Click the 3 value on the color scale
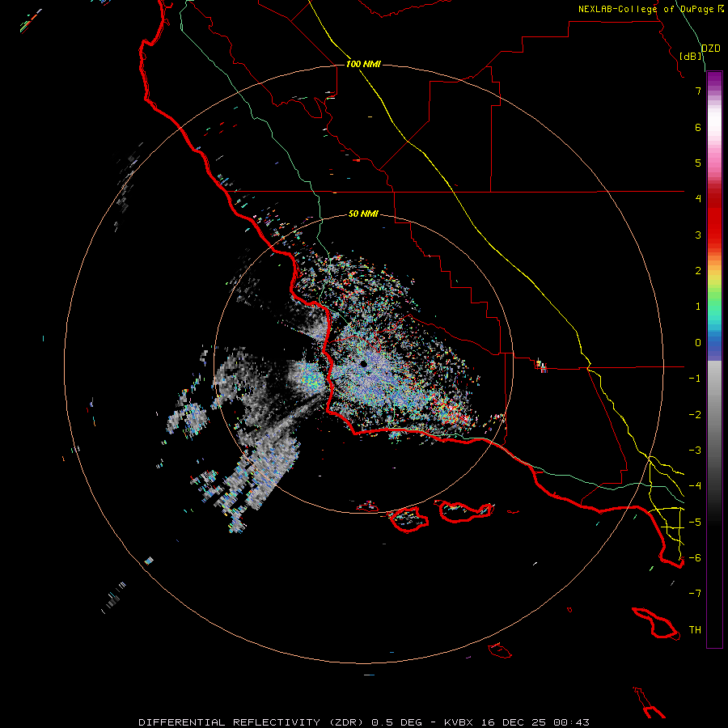The height and width of the screenshot is (728, 728). [x=698, y=235]
